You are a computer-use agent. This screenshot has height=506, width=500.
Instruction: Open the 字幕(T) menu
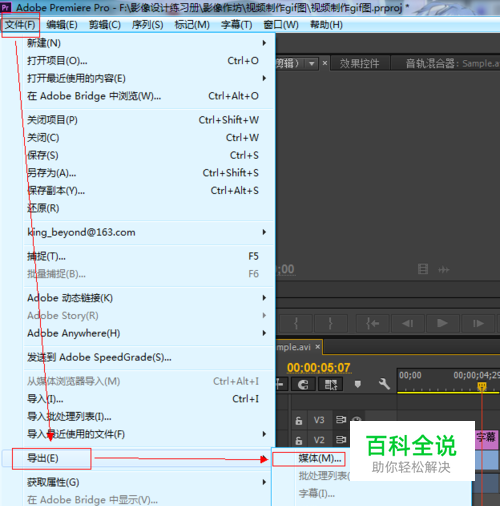tap(236, 25)
